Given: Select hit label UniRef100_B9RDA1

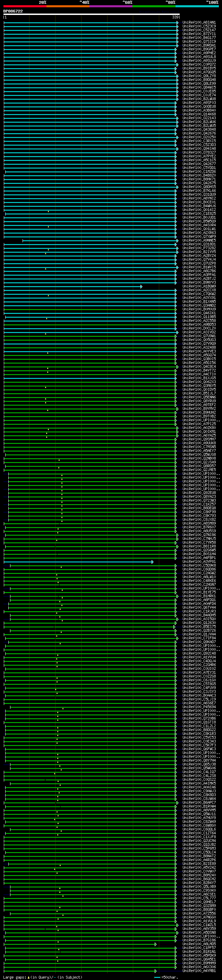Looking at the screenshot, I should tap(199, 45).
